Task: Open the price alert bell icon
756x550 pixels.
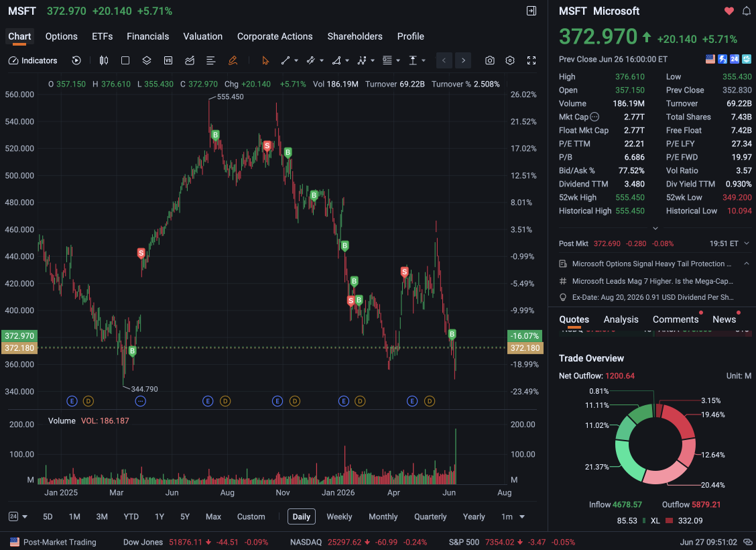Action: tap(747, 11)
